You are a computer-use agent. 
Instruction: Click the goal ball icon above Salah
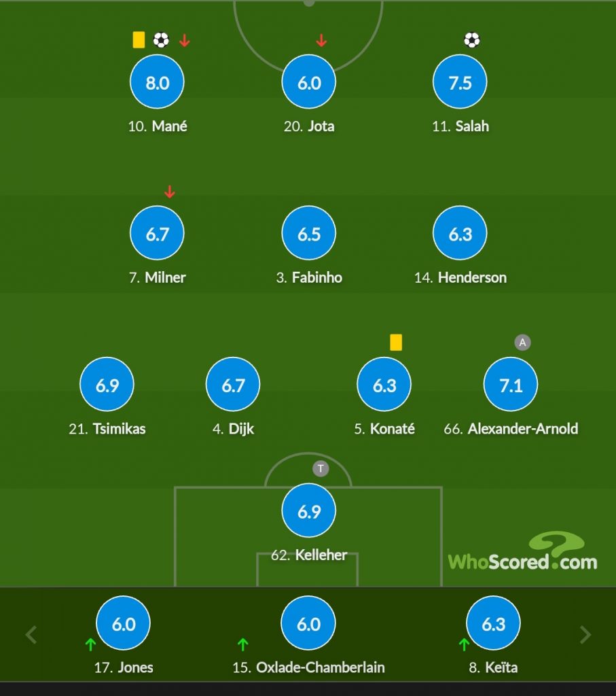pos(472,40)
